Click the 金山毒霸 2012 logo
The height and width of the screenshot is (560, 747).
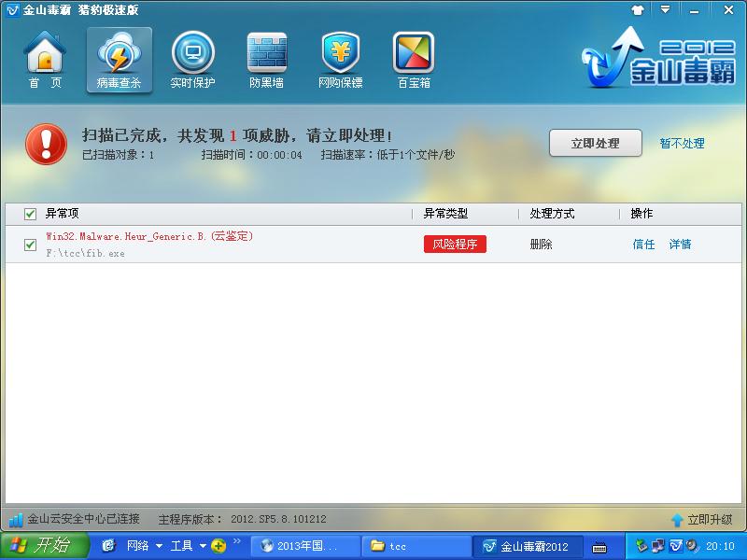[658, 58]
